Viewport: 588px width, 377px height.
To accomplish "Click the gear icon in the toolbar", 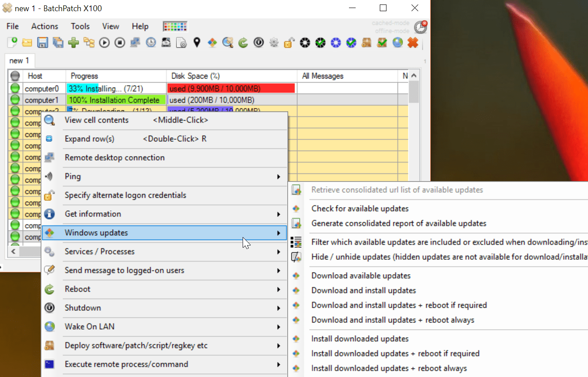I will click(x=274, y=42).
